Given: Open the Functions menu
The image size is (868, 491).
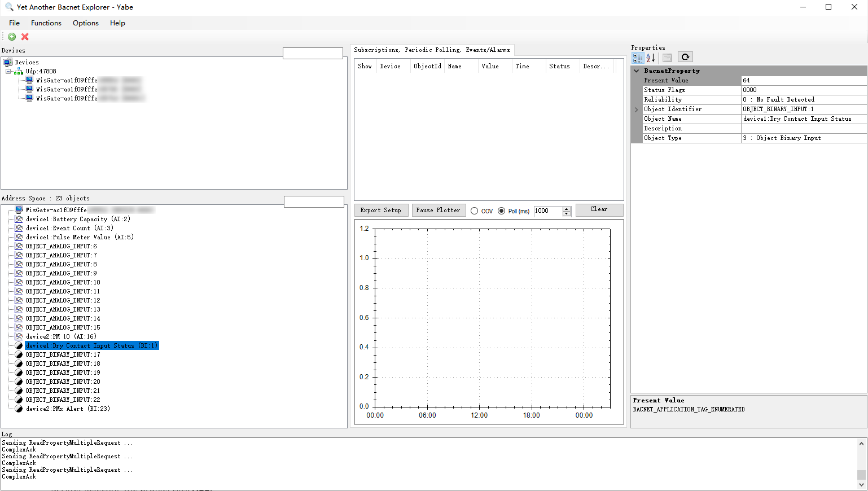Looking at the screenshot, I should [x=46, y=23].
